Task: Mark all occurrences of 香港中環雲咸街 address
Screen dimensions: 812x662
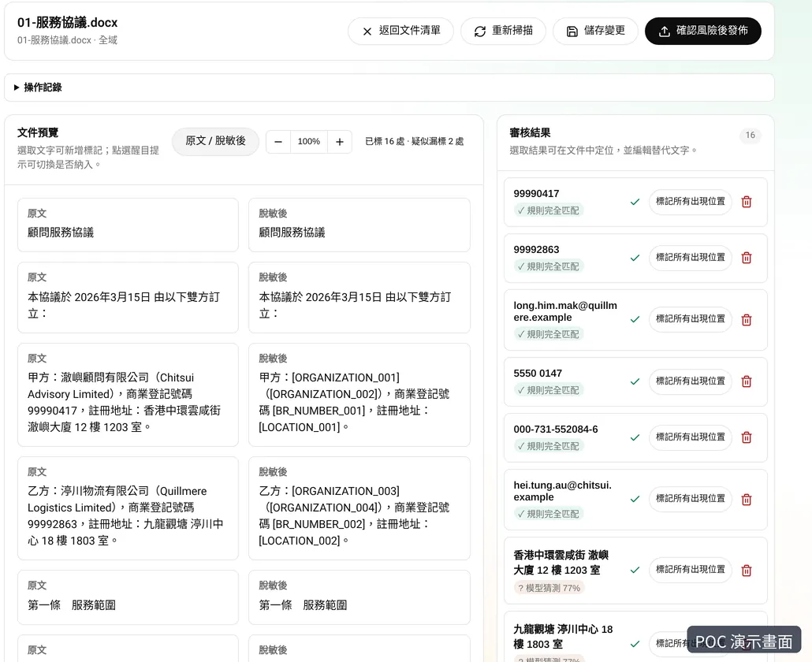Action: (691, 570)
